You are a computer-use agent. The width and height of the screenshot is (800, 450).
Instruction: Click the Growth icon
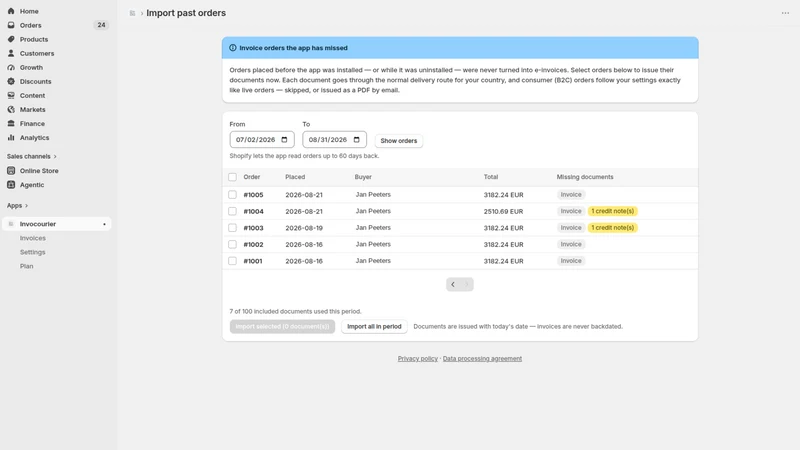pyautogui.click(x=11, y=67)
